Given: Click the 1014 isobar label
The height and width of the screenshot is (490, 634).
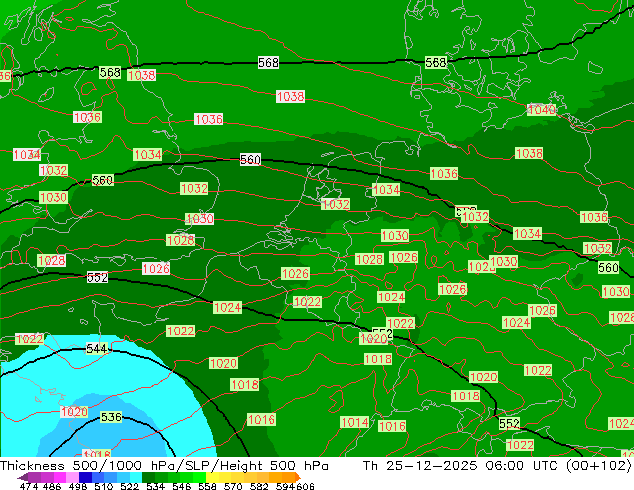Looking at the screenshot, I should click(355, 422).
